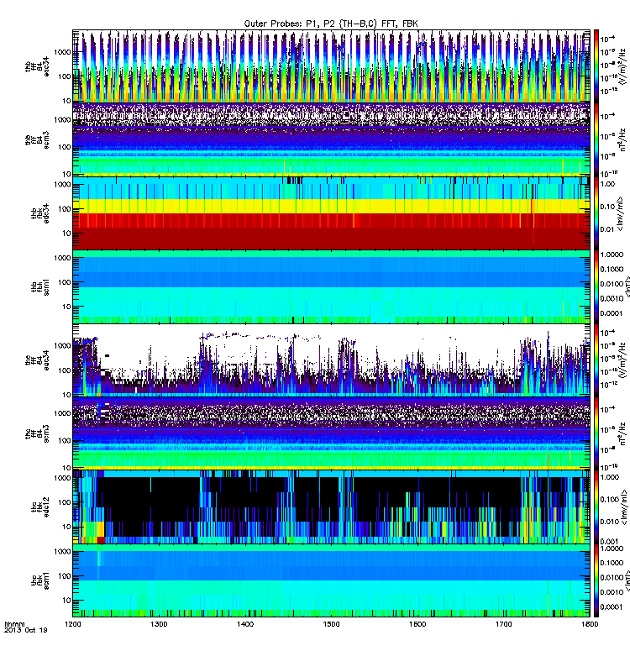The image size is (630, 672).
Task: Click the 'hhmm' axis unit label
Action: (14, 624)
